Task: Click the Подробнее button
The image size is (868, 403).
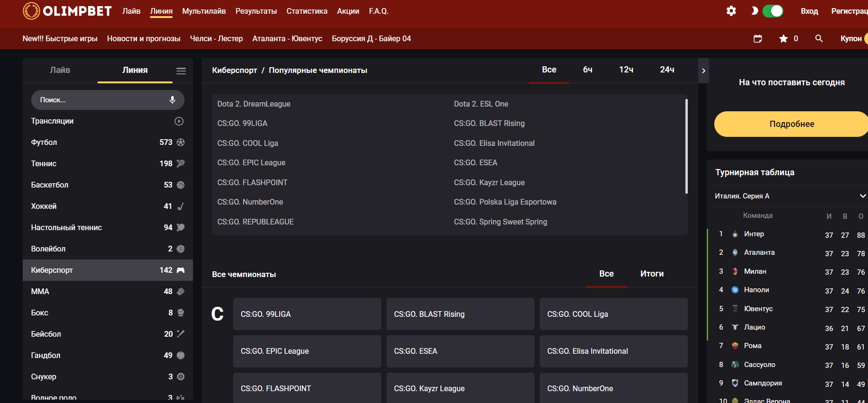Action: [x=791, y=124]
